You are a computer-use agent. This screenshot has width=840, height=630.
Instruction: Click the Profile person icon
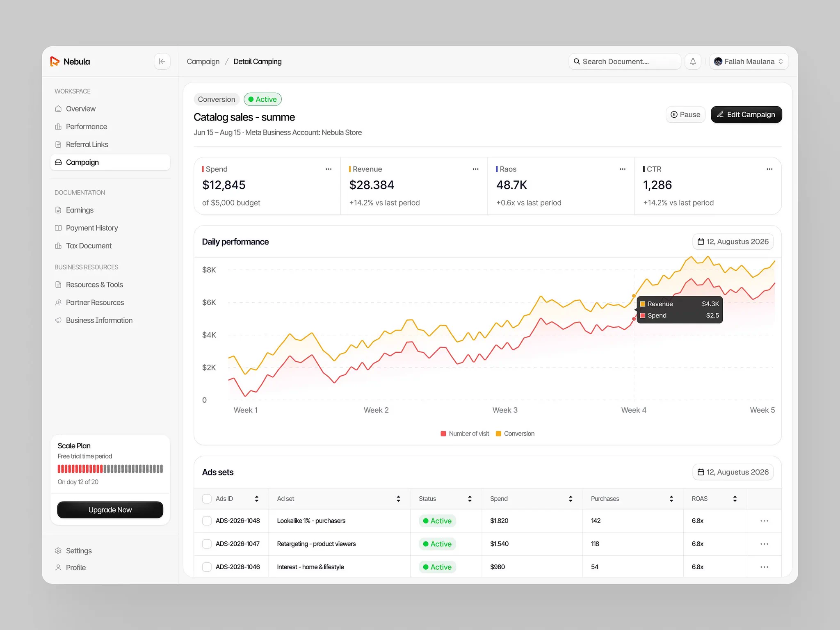[x=58, y=568]
